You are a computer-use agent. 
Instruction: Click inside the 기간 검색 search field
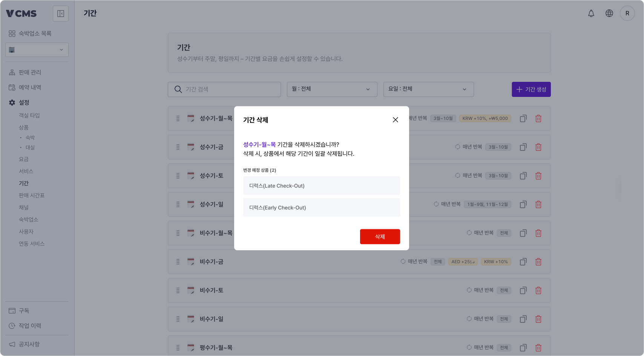pyautogui.click(x=224, y=89)
